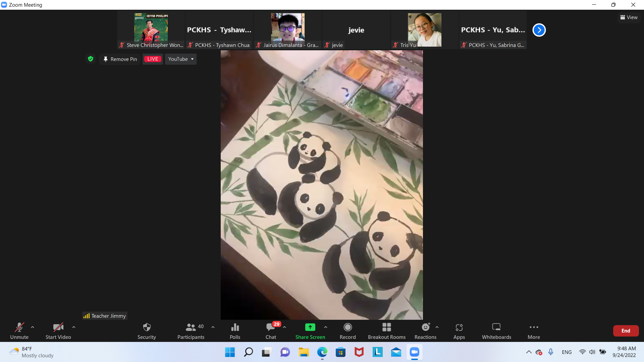Click the red LIVE indicator
This screenshot has width=644, height=362.
(153, 59)
